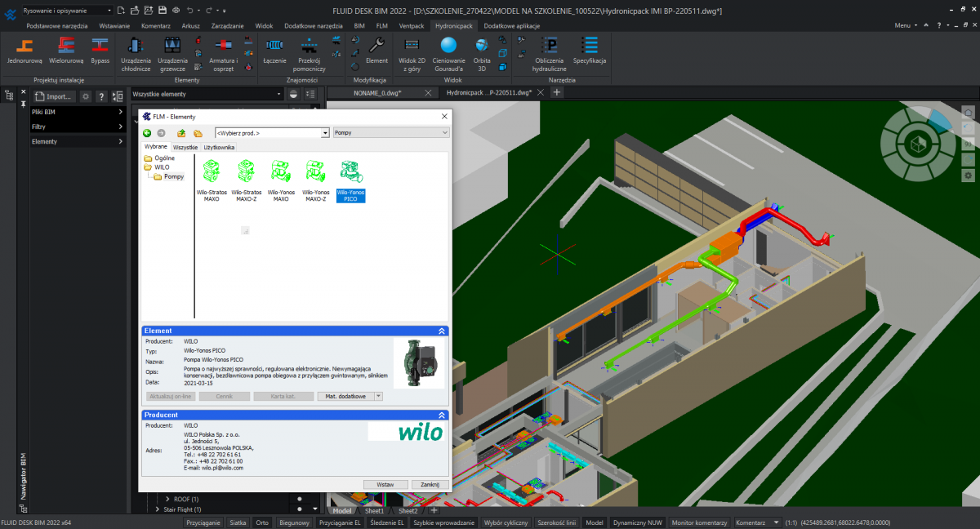Viewport: 980px width, 529px height.
Task: Toggle Orto mode in status bar
Action: [x=262, y=522]
